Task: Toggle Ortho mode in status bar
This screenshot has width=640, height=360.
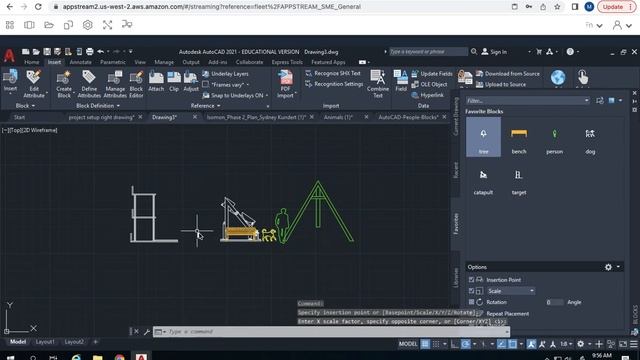Action: tap(454, 344)
